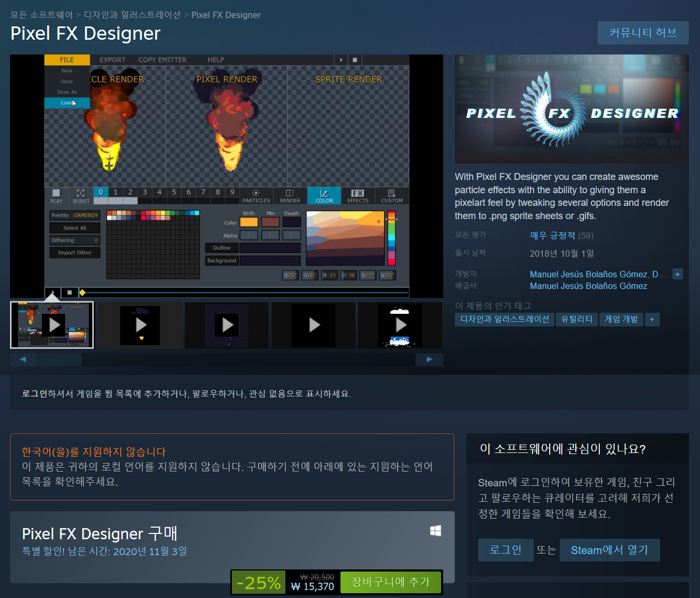The width and height of the screenshot is (700, 598).
Task: Click the right arrow of thumbnail strip
Action: coord(429,360)
